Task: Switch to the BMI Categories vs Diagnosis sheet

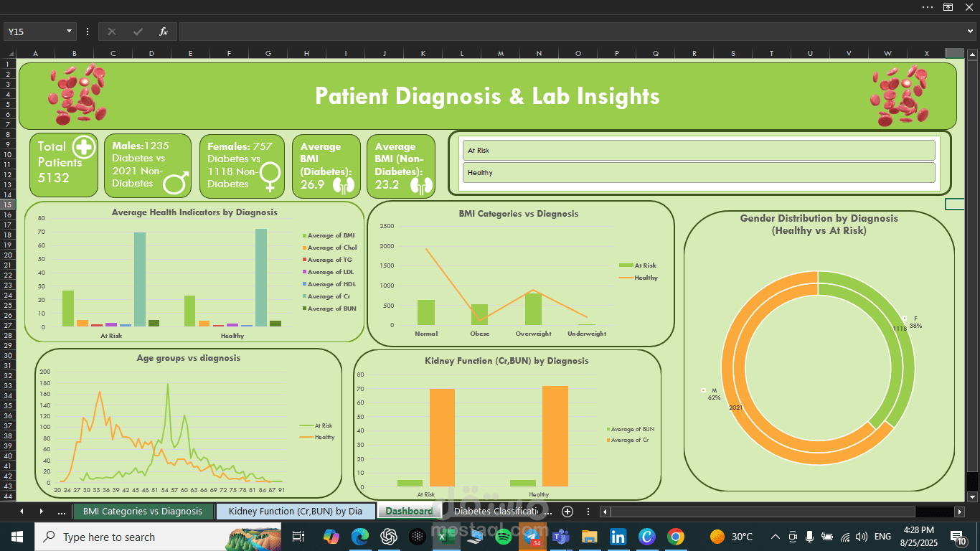Action: (x=143, y=511)
